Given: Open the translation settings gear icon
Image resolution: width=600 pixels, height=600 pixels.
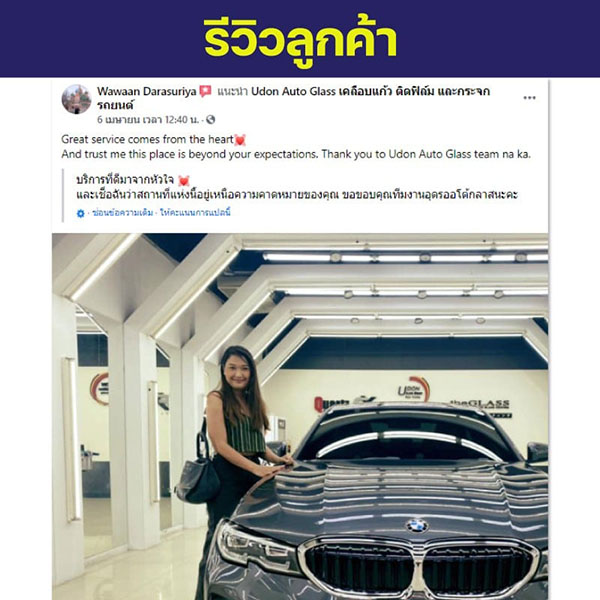Looking at the screenshot, I should (80, 214).
